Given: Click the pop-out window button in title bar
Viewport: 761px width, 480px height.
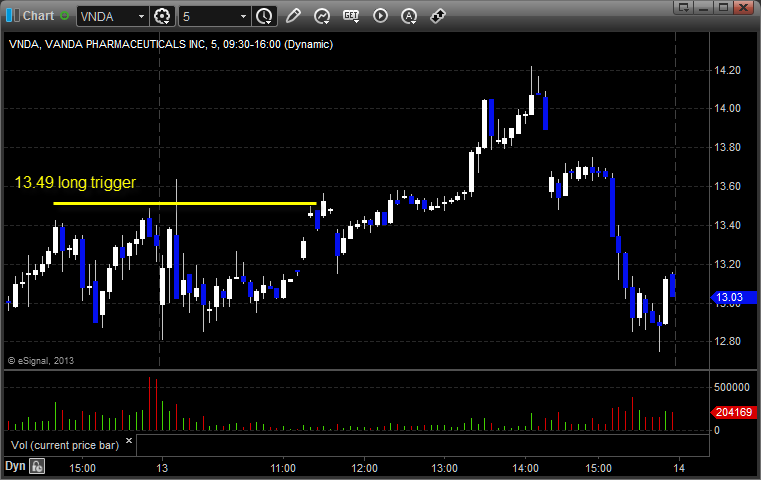Looking at the screenshot, I should point(684,7).
